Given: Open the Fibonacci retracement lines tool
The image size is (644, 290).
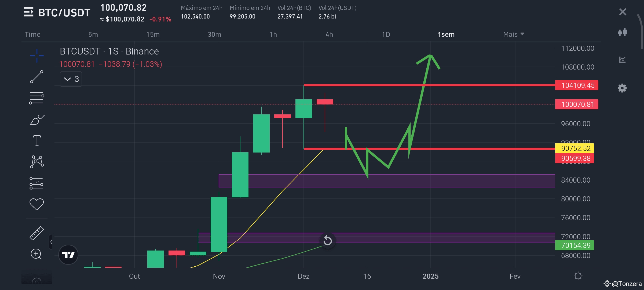Looking at the screenshot, I should click(x=37, y=98).
